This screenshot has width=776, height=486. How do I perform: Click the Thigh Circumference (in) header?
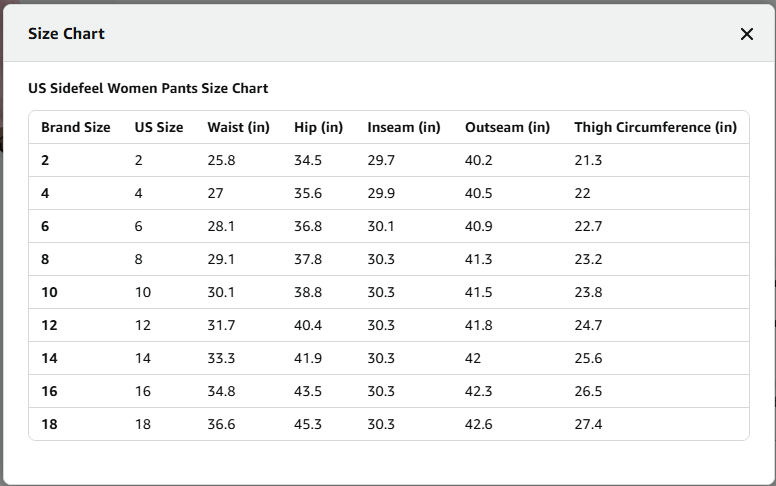click(655, 127)
